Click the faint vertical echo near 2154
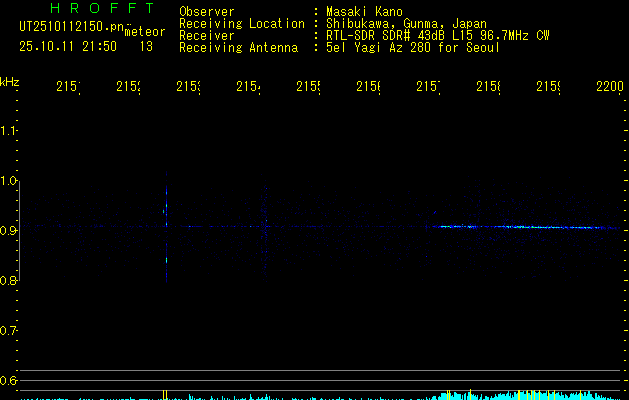The width and height of the screenshot is (629, 400). (x=265, y=229)
